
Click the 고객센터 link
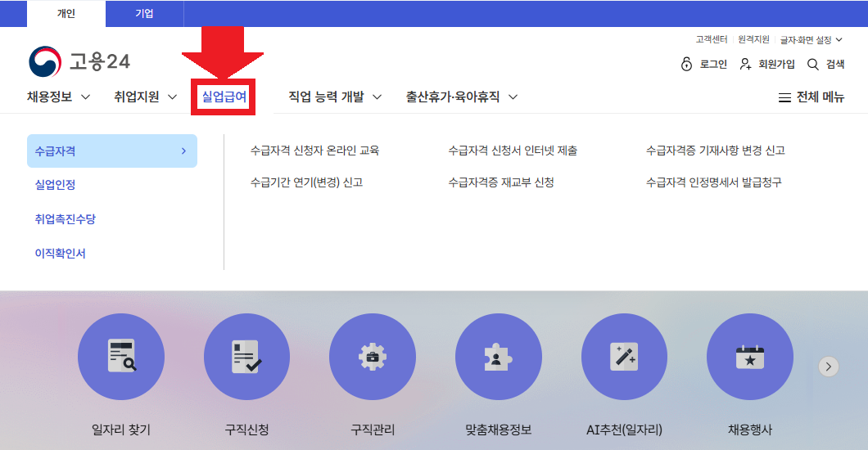712,40
